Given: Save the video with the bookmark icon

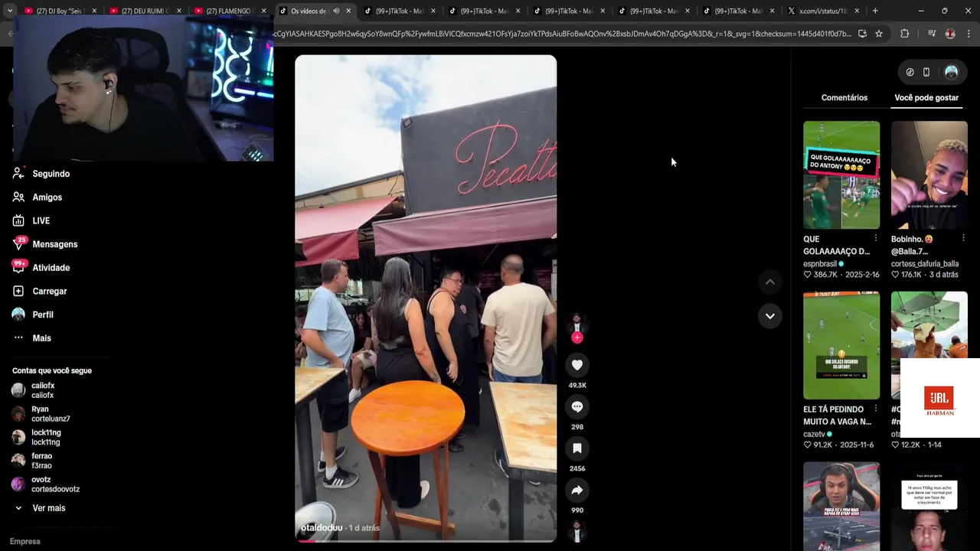Looking at the screenshot, I should coord(577,448).
